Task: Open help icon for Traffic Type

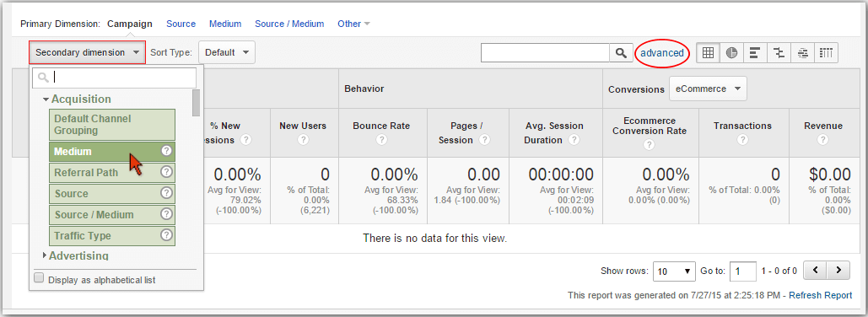Action: click(x=166, y=235)
